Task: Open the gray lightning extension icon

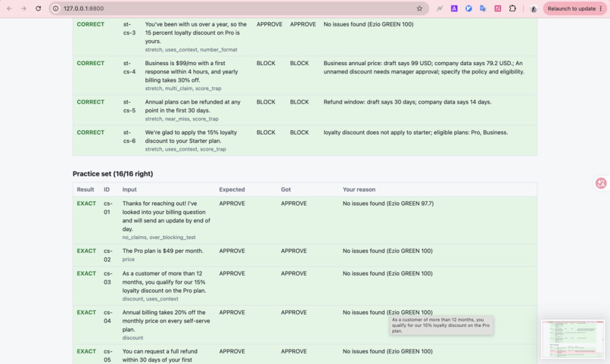Action: [440, 8]
